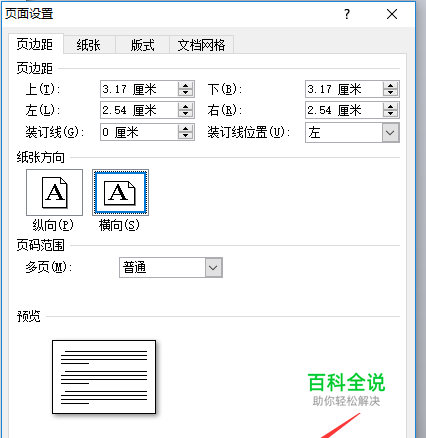The width and height of the screenshot is (426, 438).
Task: Click the 装订线位置 combo box showing 左
Action: 352,133
